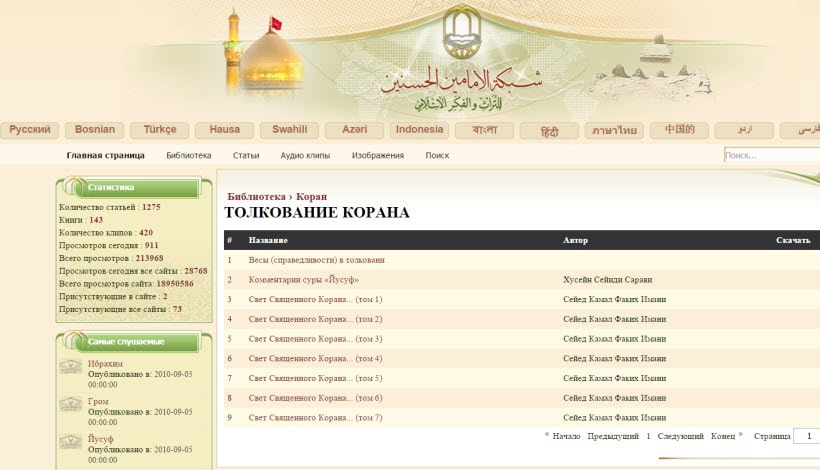Open the Изображения menu item
The image size is (820, 470).
378,155
